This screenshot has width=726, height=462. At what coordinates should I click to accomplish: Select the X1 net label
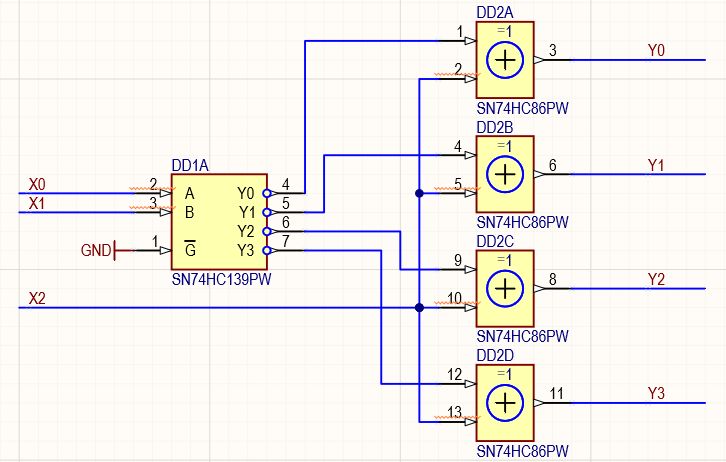click(37, 204)
